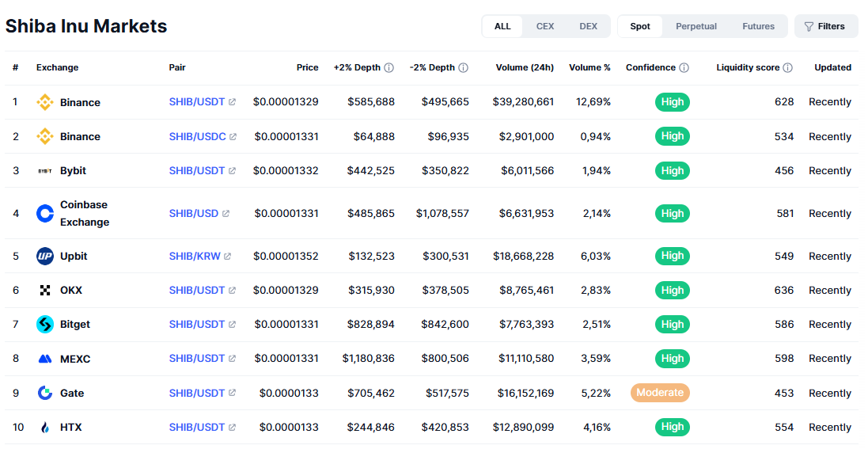The width and height of the screenshot is (868, 449).
Task: Click the Shiba Inu Markets heading
Action: coord(86,26)
